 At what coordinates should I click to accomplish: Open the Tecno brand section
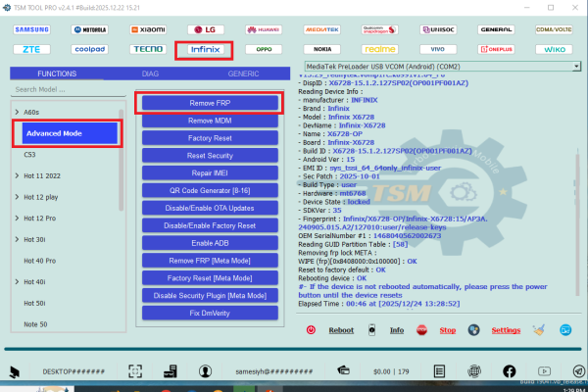tap(148, 49)
